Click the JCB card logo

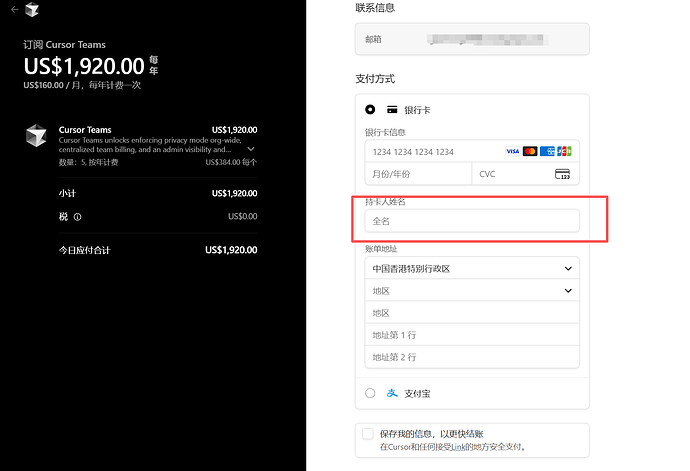[x=564, y=151]
